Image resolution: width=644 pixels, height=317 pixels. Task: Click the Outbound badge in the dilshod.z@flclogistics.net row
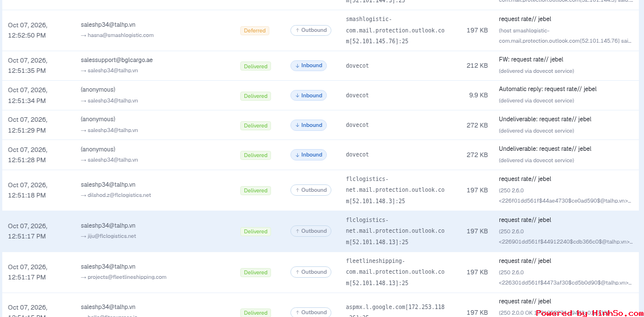pos(310,190)
